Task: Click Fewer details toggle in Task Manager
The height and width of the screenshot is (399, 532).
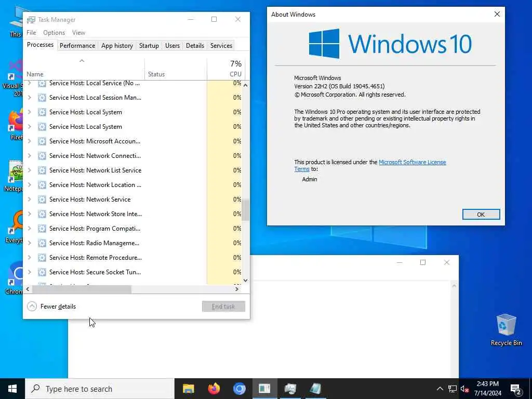Action: click(x=51, y=307)
